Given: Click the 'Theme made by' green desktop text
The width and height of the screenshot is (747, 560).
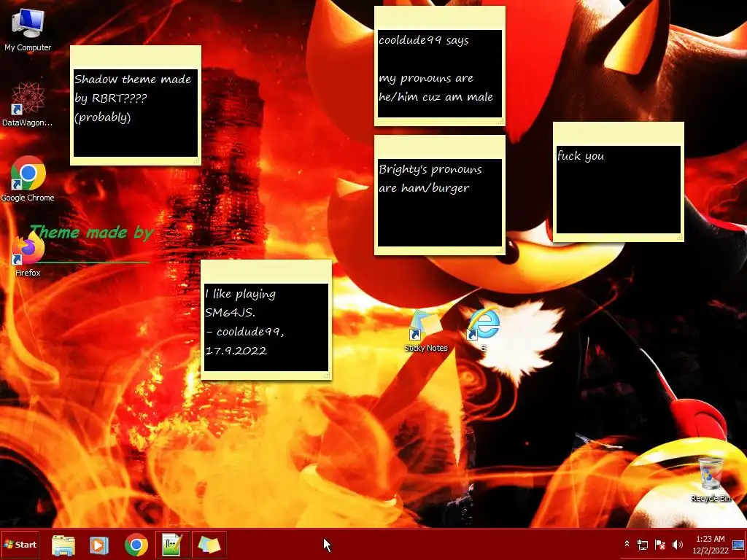Looking at the screenshot, I should [91, 233].
